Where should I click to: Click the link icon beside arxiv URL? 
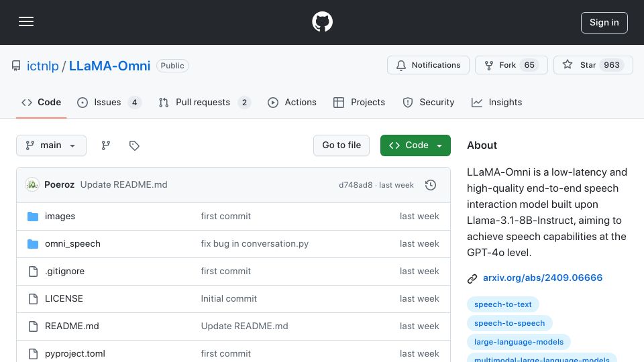(x=472, y=279)
